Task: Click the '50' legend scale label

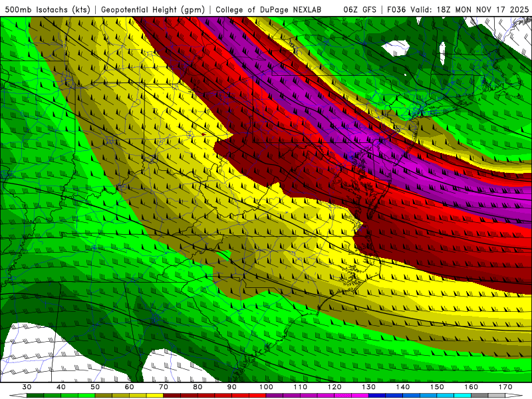Action: pos(95,387)
